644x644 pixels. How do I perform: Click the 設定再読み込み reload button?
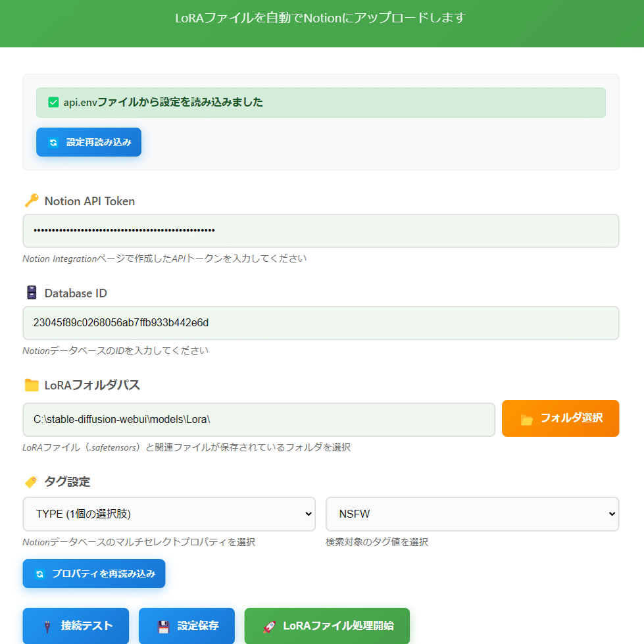[x=89, y=142]
